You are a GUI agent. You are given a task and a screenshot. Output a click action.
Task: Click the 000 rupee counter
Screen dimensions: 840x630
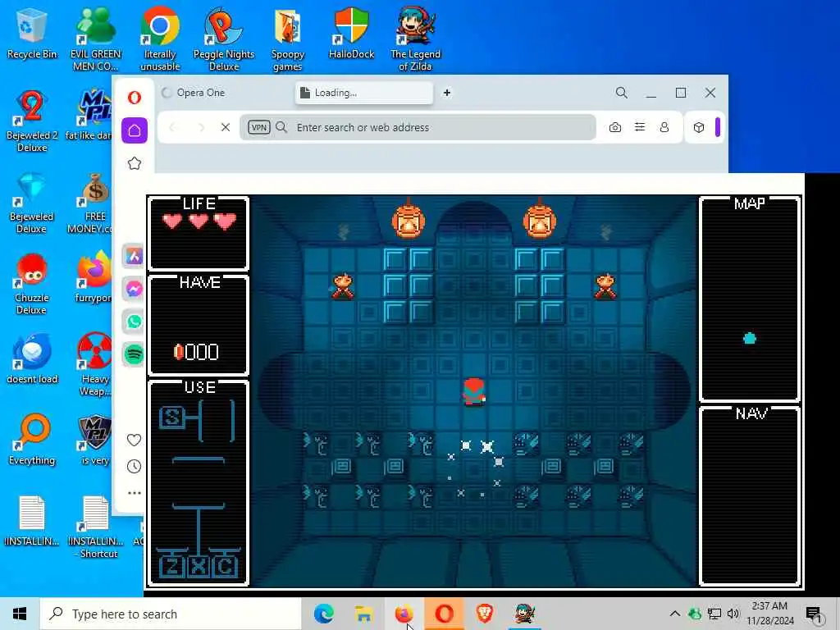pyautogui.click(x=197, y=352)
